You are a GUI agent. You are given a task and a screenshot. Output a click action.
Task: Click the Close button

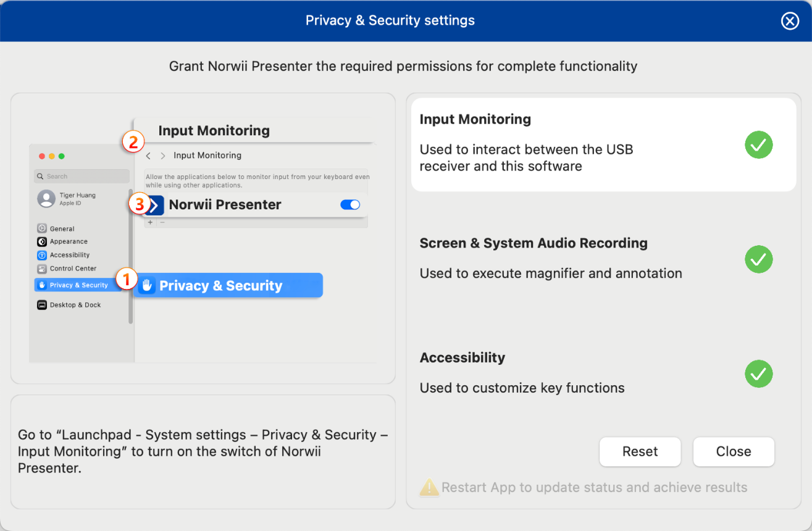(x=734, y=451)
